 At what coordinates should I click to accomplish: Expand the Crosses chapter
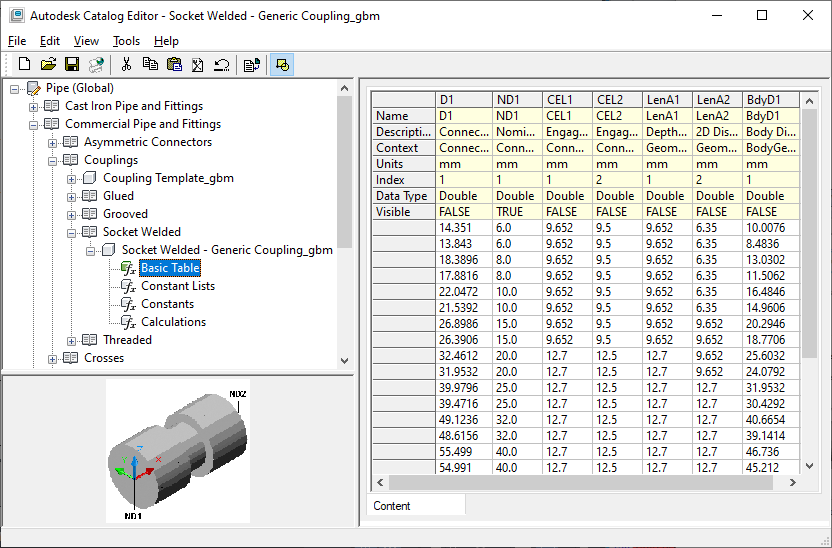point(53,359)
